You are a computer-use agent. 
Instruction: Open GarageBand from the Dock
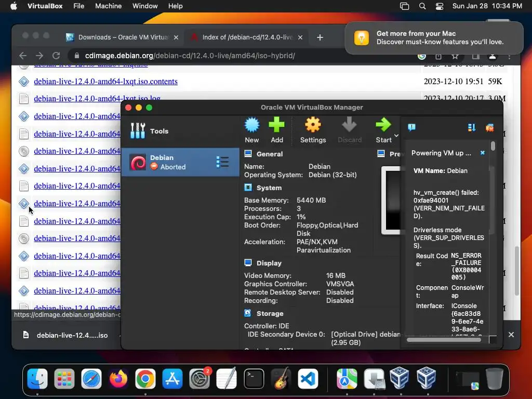[281, 379]
